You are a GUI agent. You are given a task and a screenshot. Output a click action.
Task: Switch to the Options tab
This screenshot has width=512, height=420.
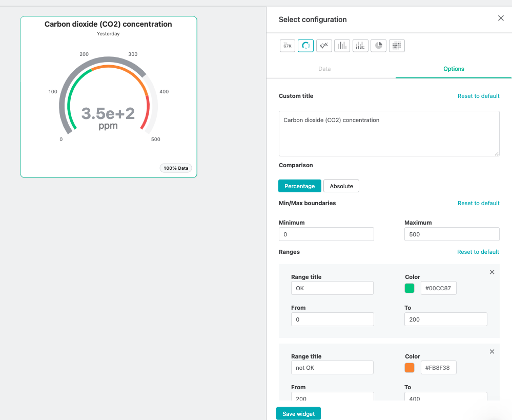454,69
